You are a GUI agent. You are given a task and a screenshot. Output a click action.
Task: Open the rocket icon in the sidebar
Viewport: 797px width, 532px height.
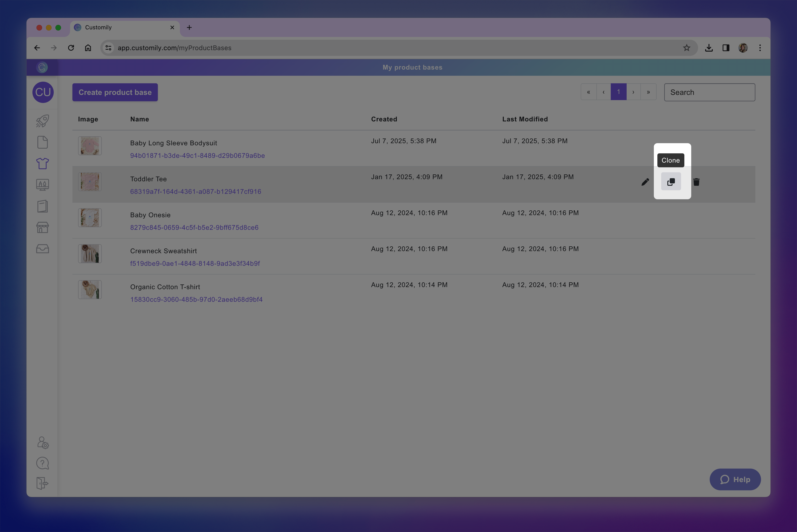[42, 121]
